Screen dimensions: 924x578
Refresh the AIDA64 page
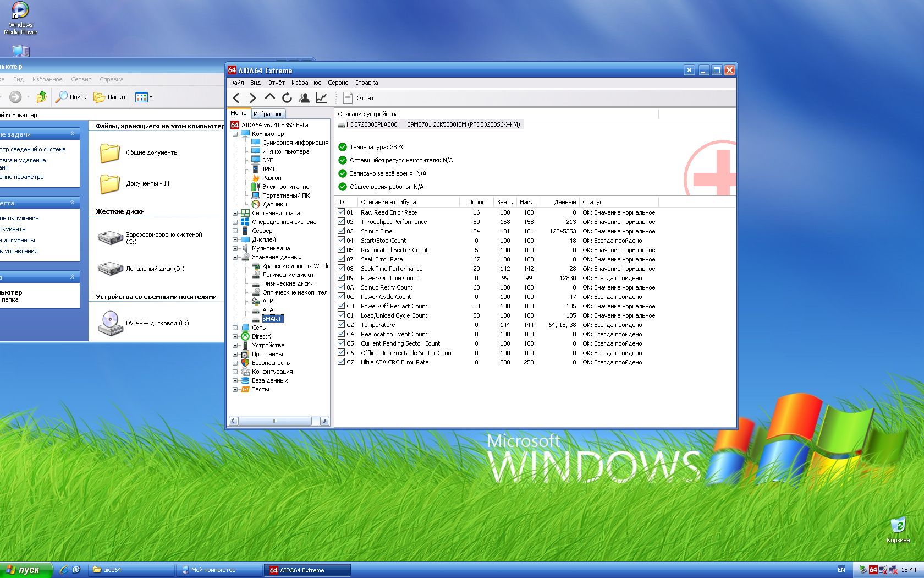[287, 98]
